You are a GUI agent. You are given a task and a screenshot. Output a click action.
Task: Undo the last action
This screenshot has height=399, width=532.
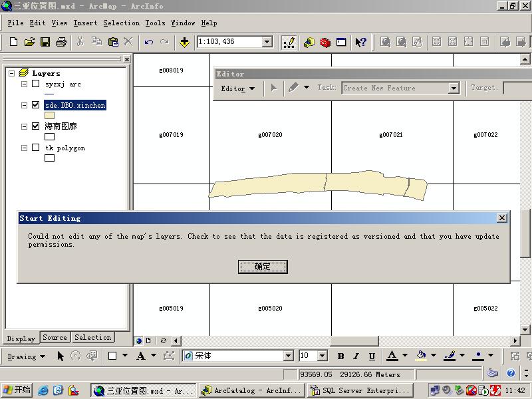[149, 42]
